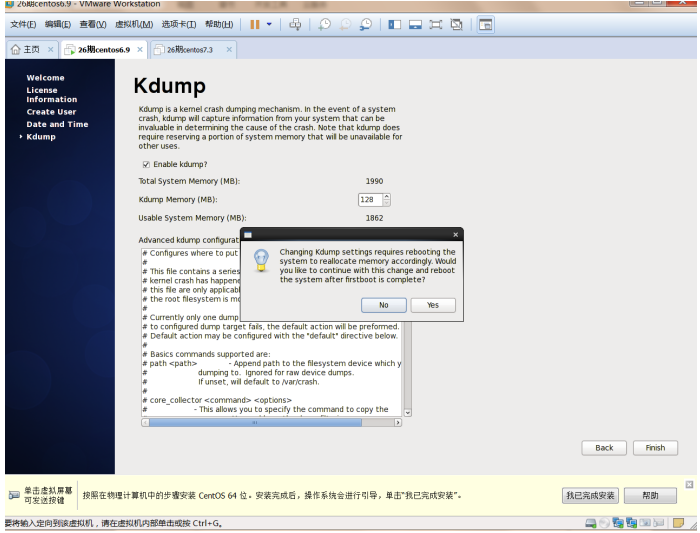Open the 查看(V) menu
This screenshot has width=700, height=533.
pos(93,25)
